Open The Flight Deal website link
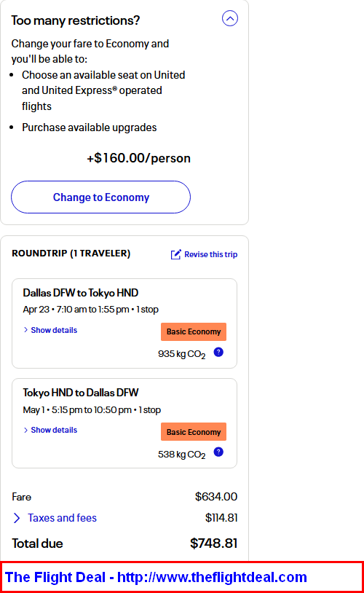The image size is (364, 593). (156, 577)
